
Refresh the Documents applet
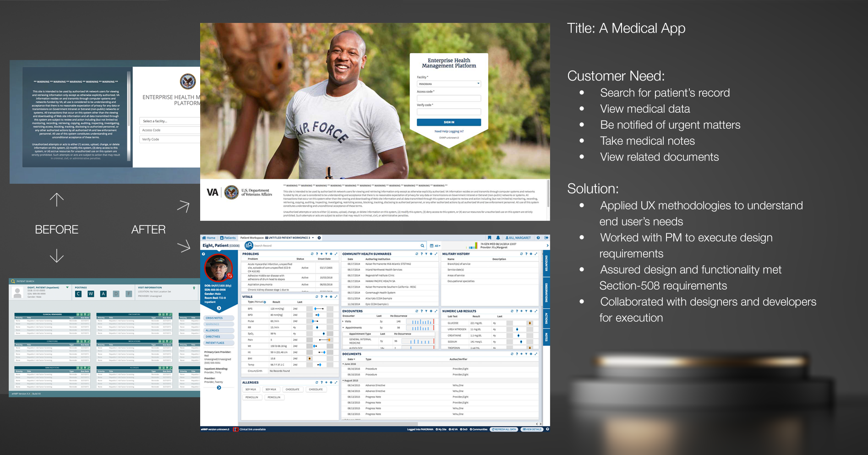[x=512, y=354]
